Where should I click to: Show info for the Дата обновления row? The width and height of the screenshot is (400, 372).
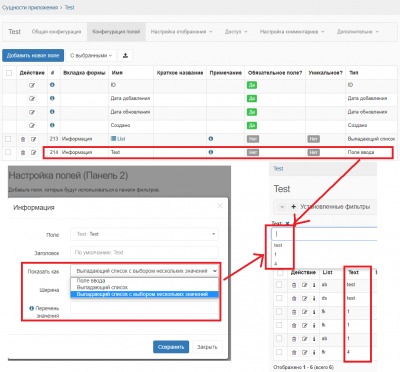[x=52, y=112]
